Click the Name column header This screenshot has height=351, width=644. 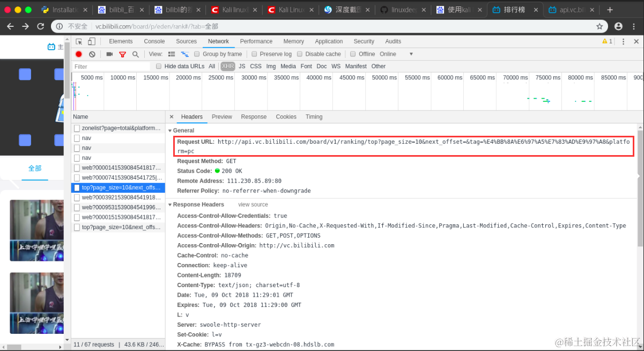point(118,116)
